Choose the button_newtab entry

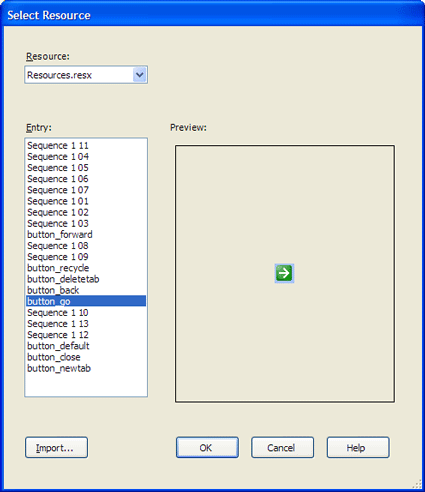(x=86, y=368)
